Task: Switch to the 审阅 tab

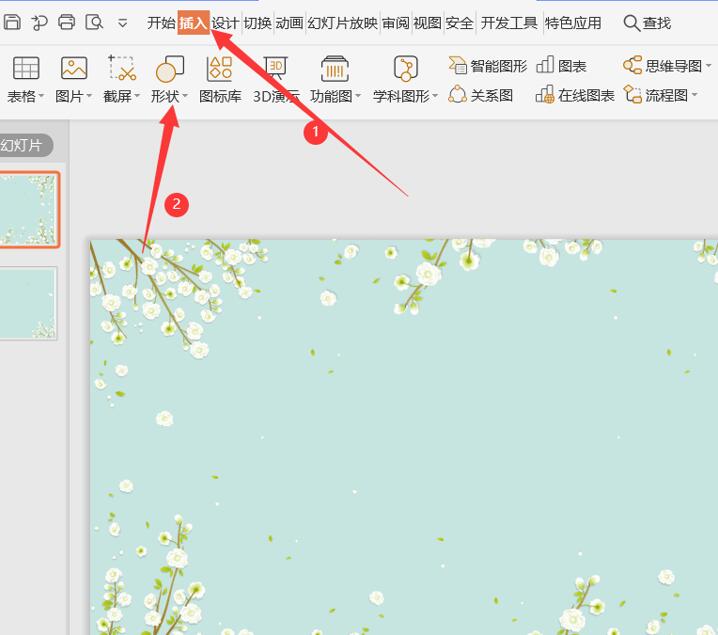Action: [x=396, y=22]
